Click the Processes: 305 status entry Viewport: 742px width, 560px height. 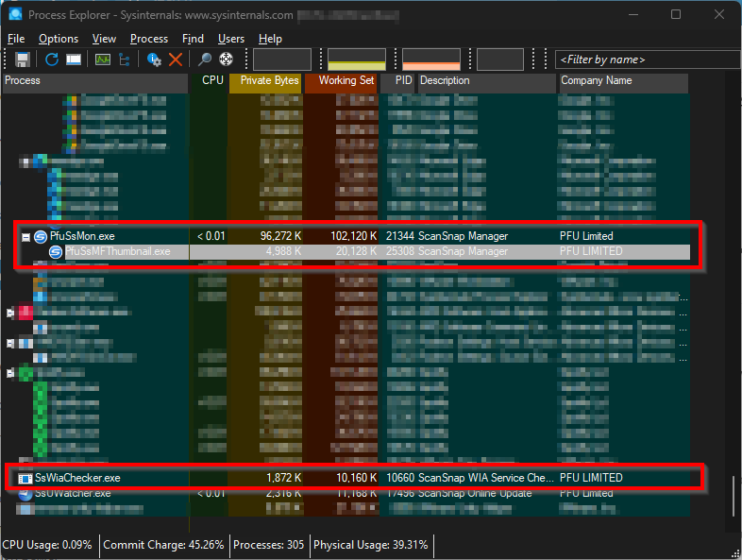pos(269,545)
